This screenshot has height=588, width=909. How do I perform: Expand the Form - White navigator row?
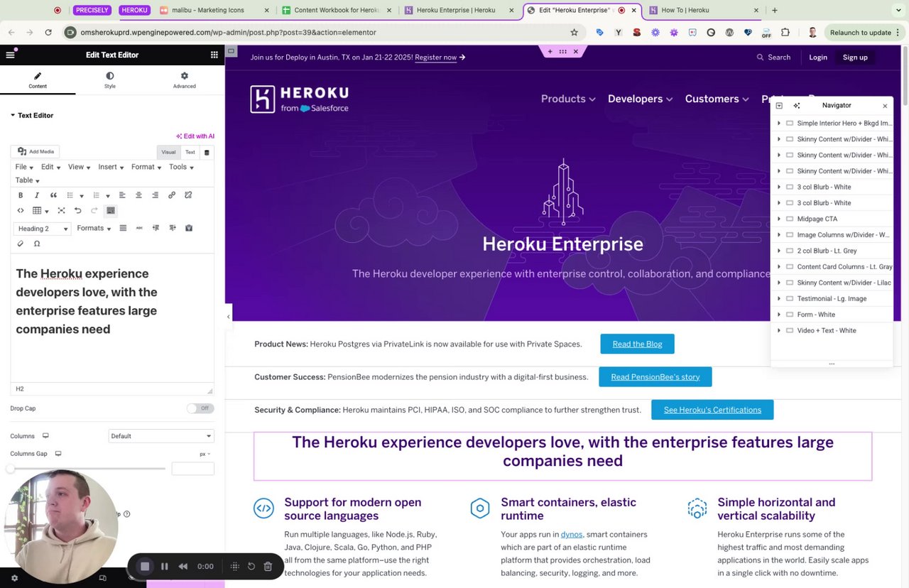coord(779,315)
